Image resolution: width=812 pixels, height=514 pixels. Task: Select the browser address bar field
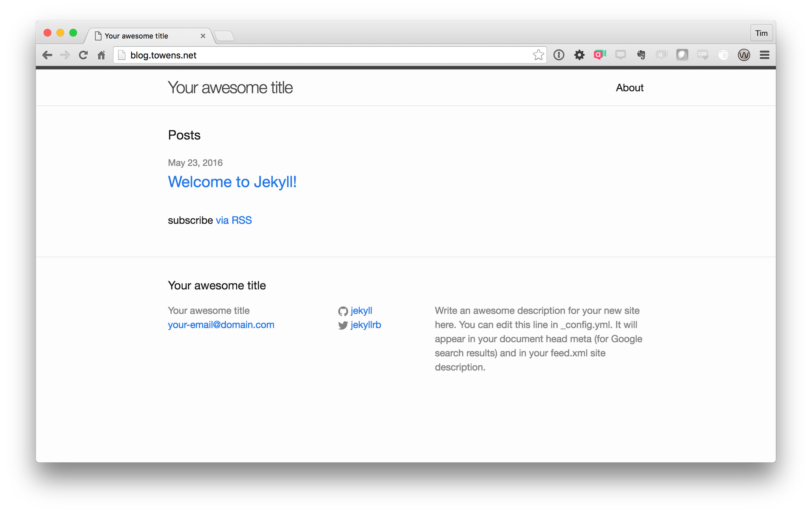click(x=328, y=56)
